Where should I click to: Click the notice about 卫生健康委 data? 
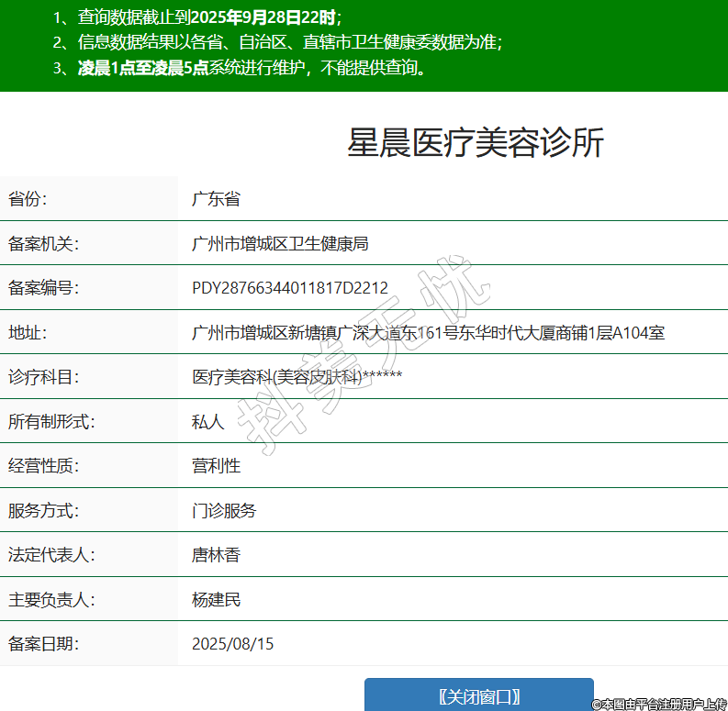[290, 42]
